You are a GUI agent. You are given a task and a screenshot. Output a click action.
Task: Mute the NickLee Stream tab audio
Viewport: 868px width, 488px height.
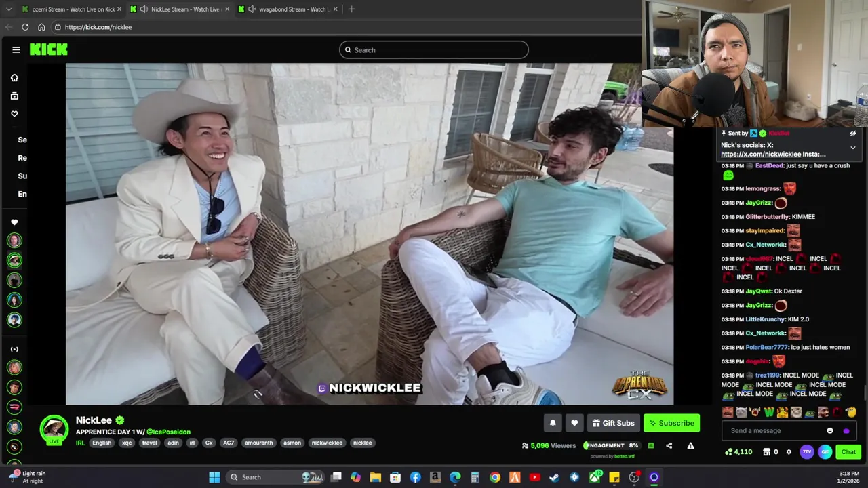144,9
